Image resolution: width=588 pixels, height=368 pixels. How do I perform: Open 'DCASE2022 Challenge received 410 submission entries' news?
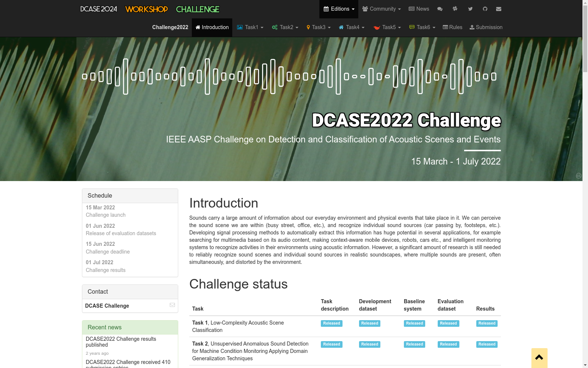(x=128, y=364)
